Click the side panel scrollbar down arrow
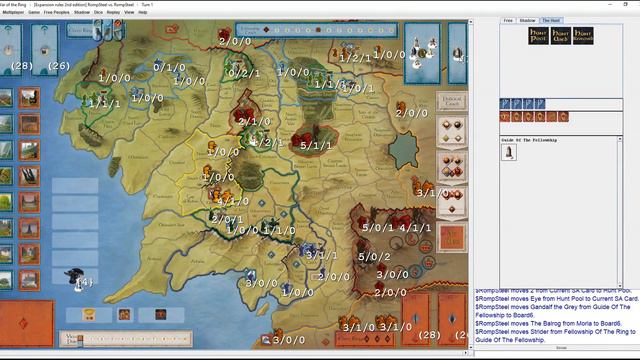640x360 pixels. [x=619, y=285]
